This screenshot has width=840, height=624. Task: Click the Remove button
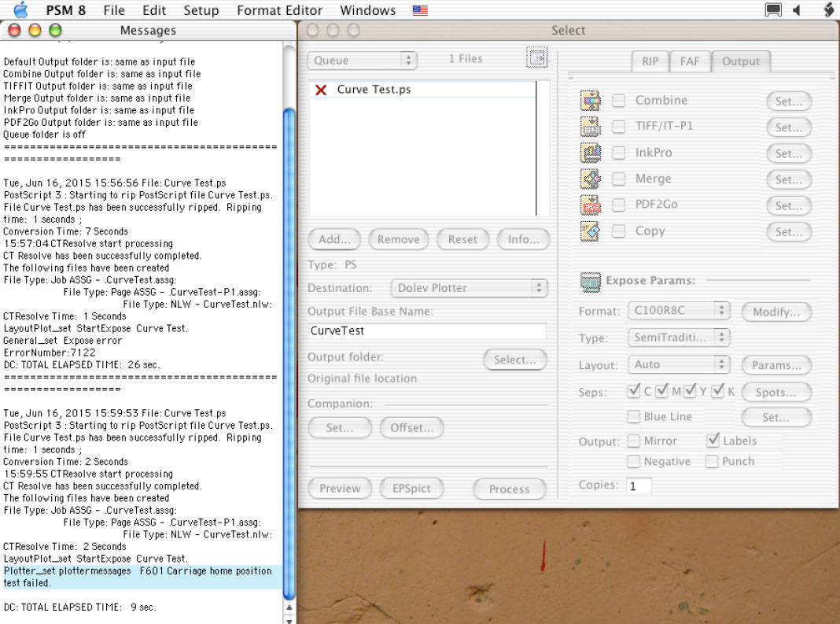coord(398,239)
